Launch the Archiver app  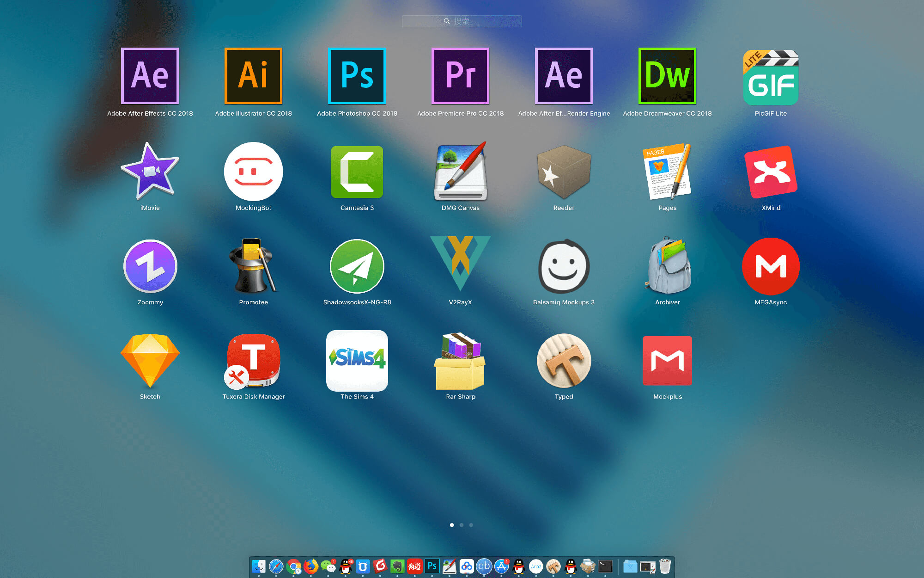coord(668,265)
